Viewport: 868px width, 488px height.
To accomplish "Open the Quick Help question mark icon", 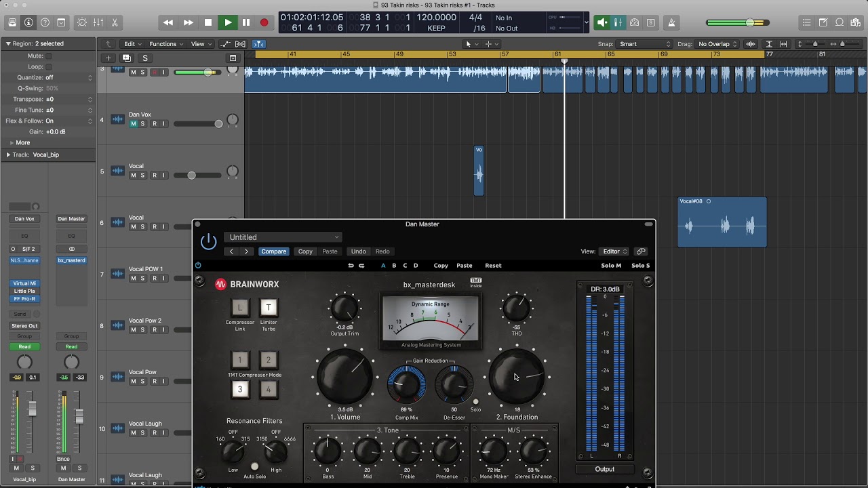I will pyautogui.click(x=45, y=22).
